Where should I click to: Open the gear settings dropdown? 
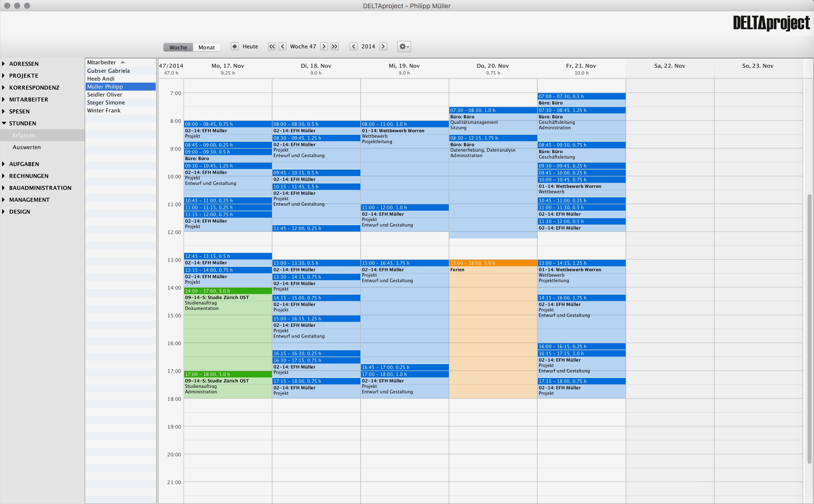[404, 46]
